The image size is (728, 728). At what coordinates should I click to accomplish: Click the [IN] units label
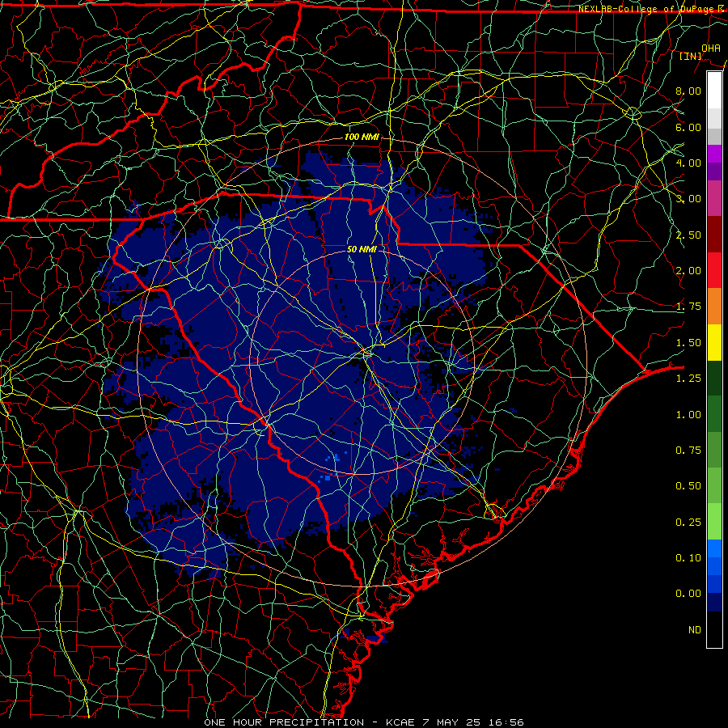(691, 56)
